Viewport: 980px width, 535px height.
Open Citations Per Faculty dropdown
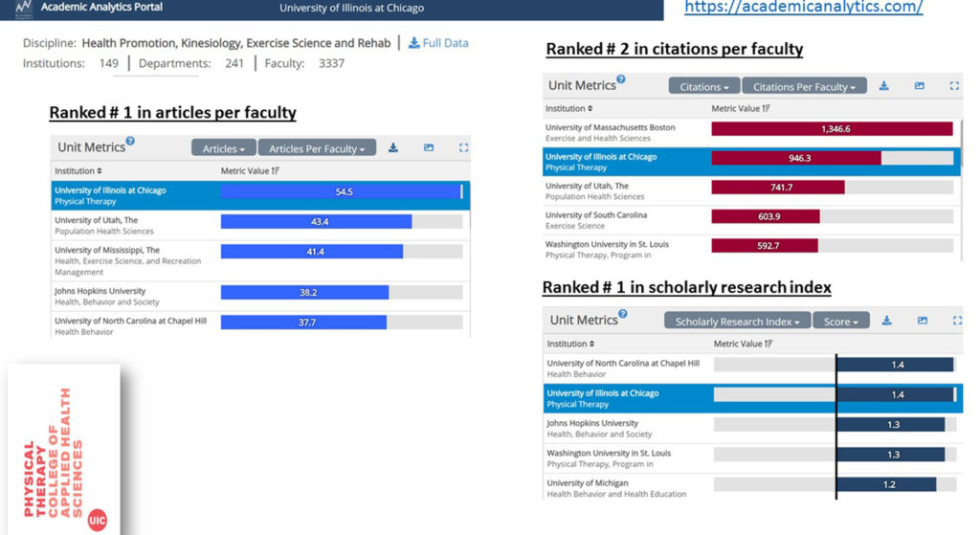(804, 87)
